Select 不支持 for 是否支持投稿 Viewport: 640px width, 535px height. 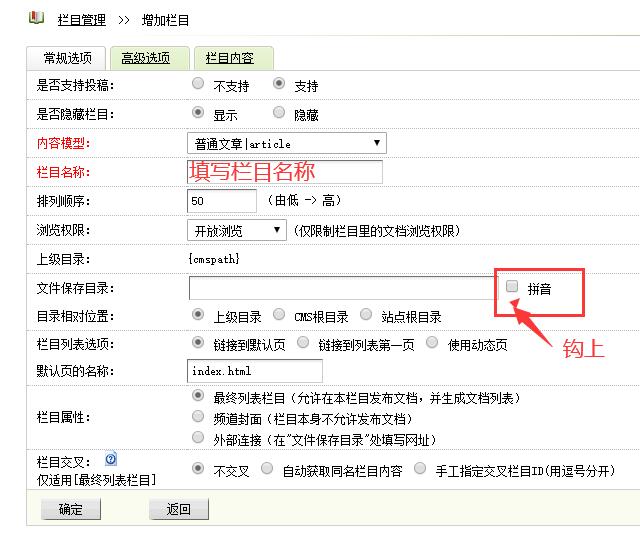(x=198, y=84)
